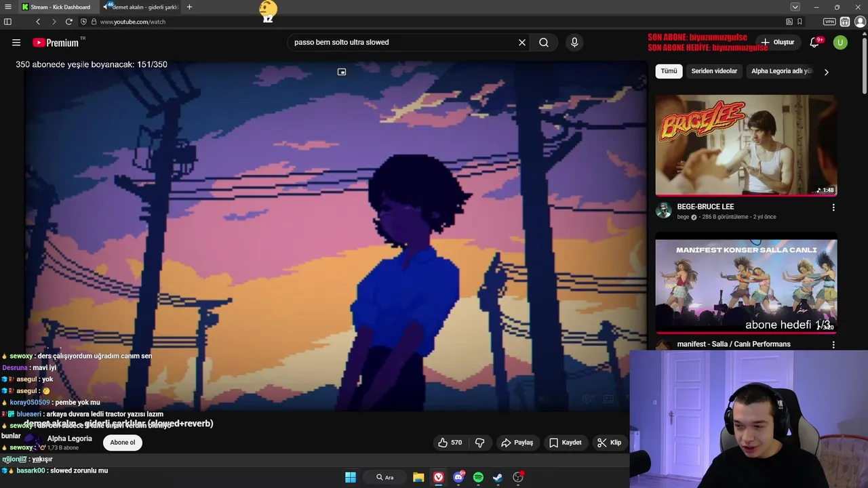868x488 pixels.
Task: Subscribe with Abone ol button
Action: click(123, 443)
